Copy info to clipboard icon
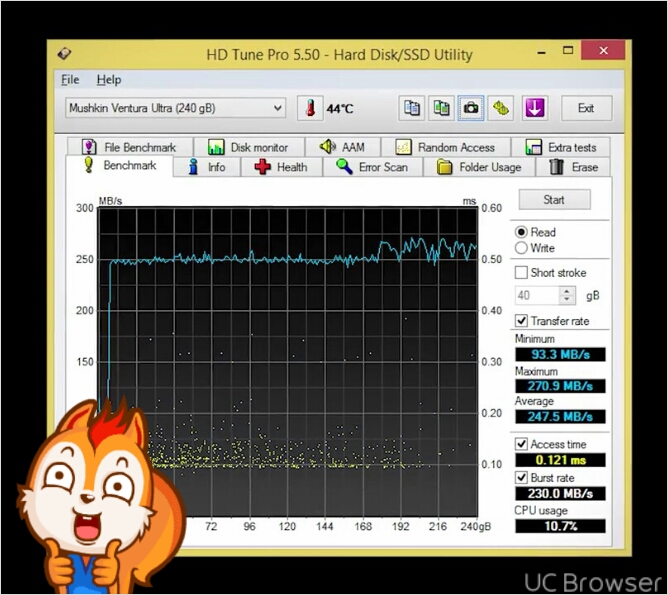 (412, 108)
